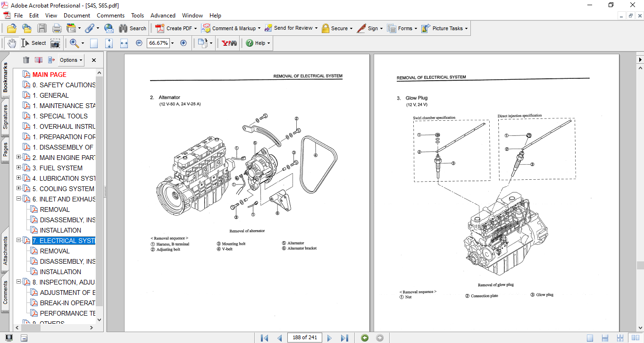Image resolution: width=644 pixels, height=343 pixels.
Task: Click the Zoom Out minus button
Action: click(139, 43)
